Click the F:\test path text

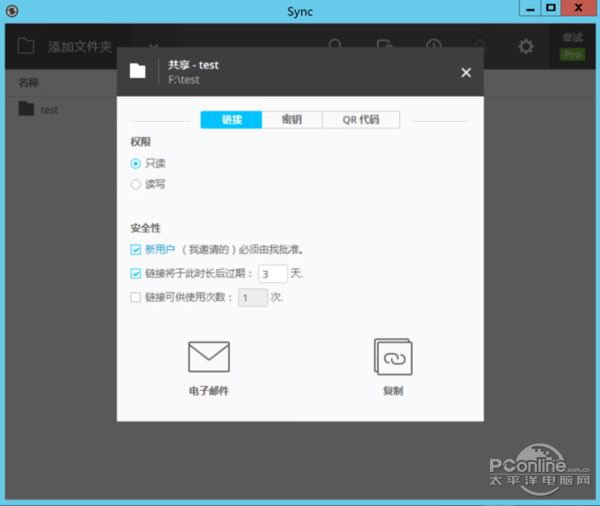pyautogui.click(x=184, y=80)
